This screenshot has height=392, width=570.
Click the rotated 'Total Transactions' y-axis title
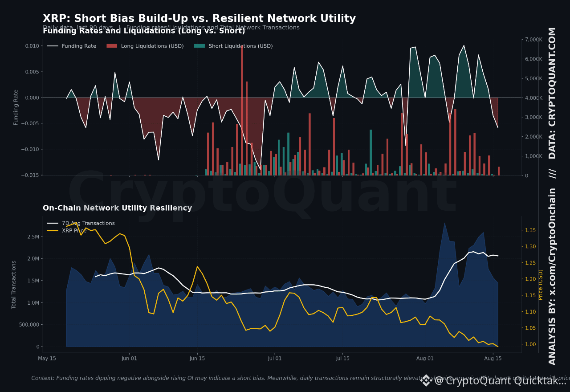pos(14,285)
